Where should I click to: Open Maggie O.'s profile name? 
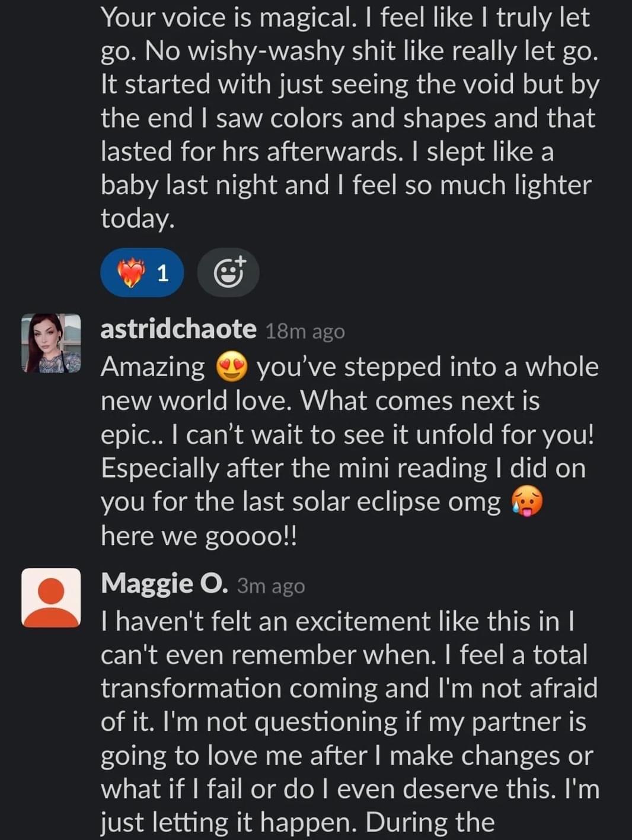click(x=164, y=584)
